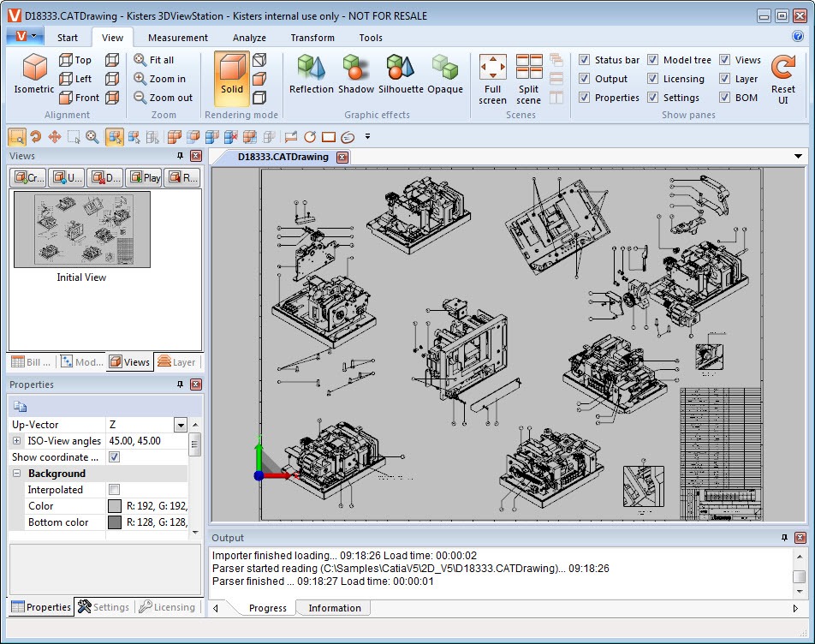Toggle the Properties pane checkbox
The height and width of the screenshot is (644, 815).
584,97
